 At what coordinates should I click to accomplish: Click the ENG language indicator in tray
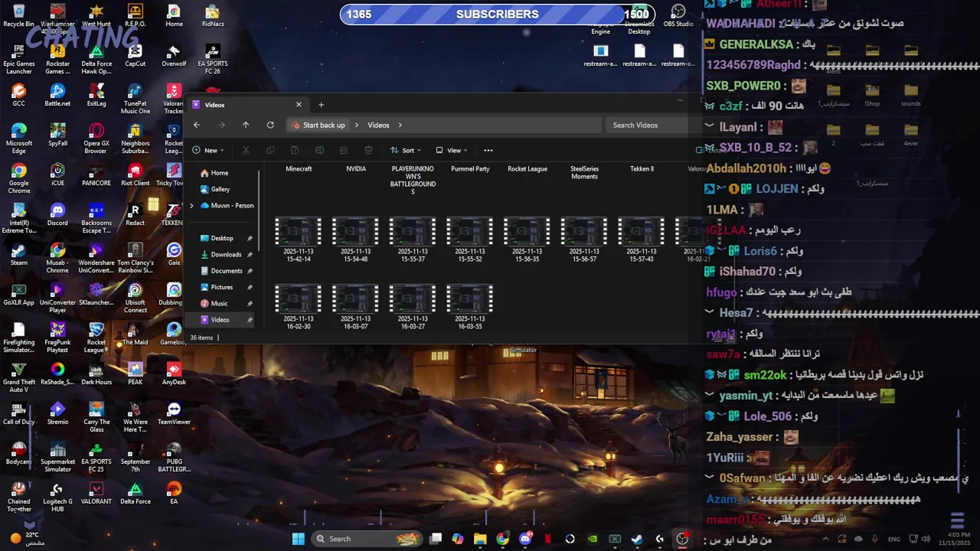click(893, 539)
